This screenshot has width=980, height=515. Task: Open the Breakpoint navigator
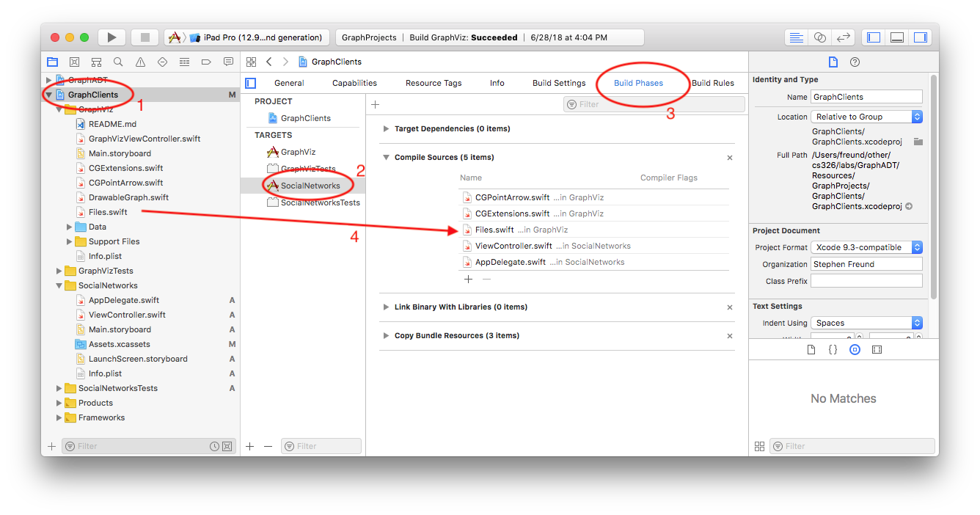(x=206, y=62)
